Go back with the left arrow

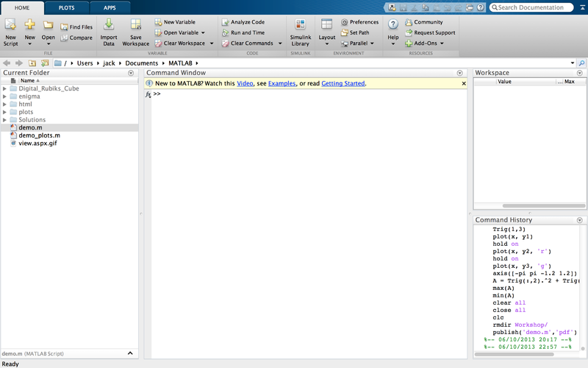click(7, 63)
